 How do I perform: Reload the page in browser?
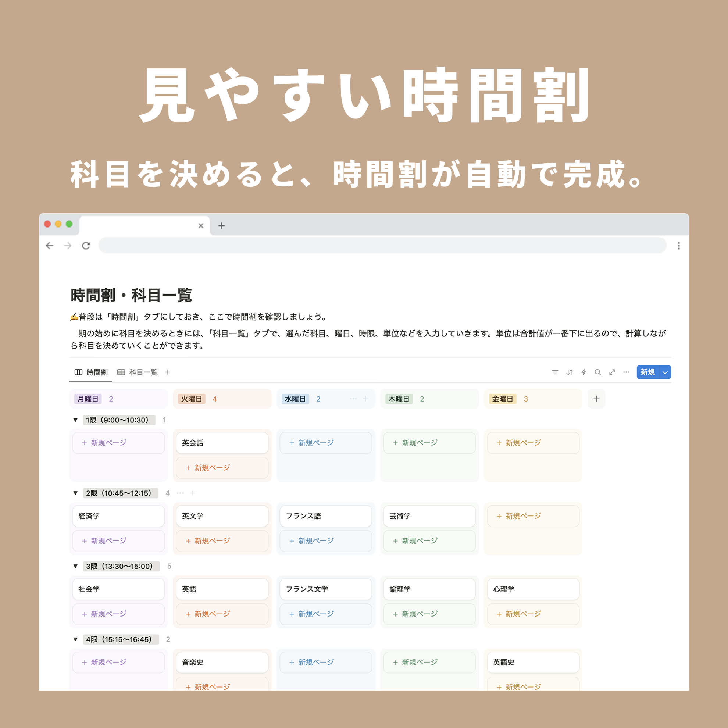[86, 246]
